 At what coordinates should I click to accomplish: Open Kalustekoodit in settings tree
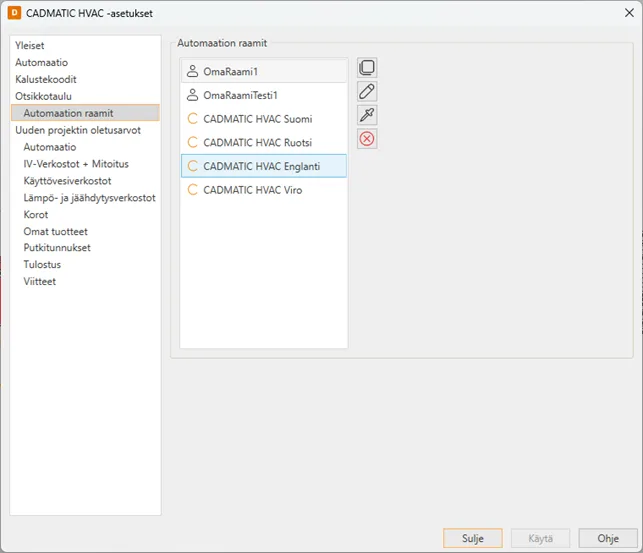pos(46,79)
